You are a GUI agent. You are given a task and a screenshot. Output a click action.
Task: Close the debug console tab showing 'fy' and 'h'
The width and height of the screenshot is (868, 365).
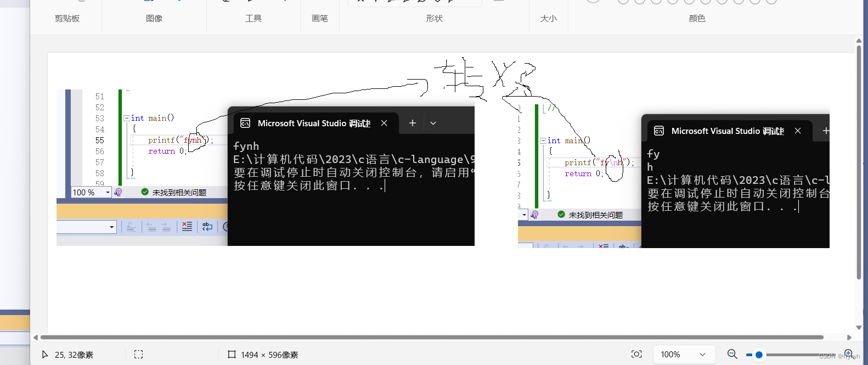(798, 131)
